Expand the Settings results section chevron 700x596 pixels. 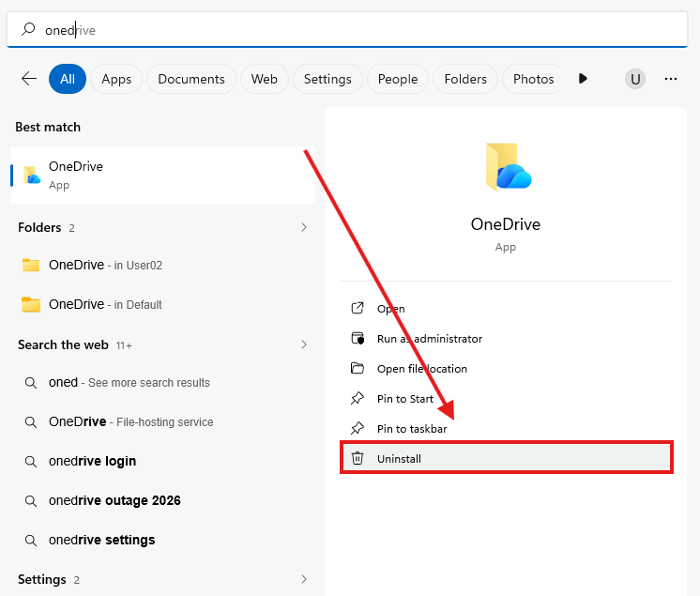(304, 579)
